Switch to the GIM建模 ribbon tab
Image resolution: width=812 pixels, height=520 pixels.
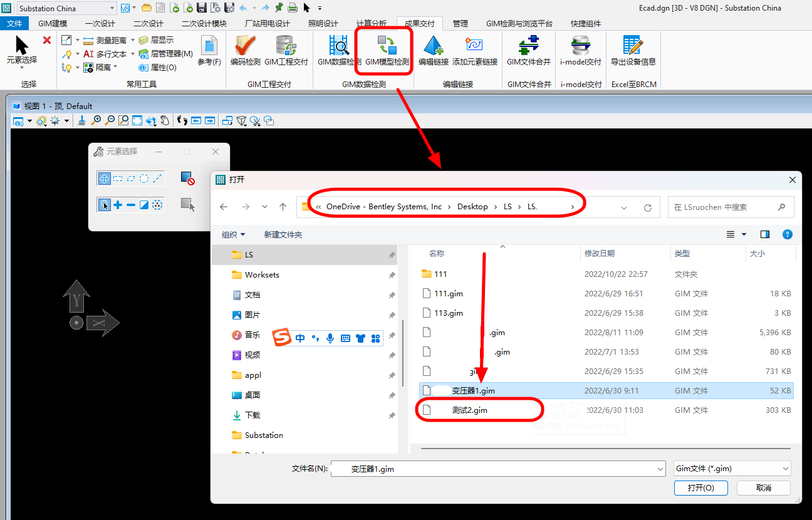coord(53,24)
